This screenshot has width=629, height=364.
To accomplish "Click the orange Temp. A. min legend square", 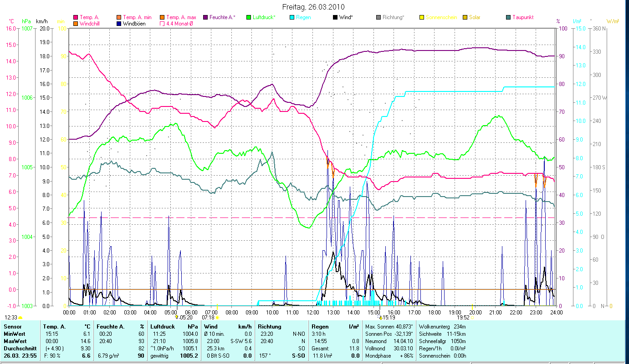I will pyautogui.click(x=119, y=17).
